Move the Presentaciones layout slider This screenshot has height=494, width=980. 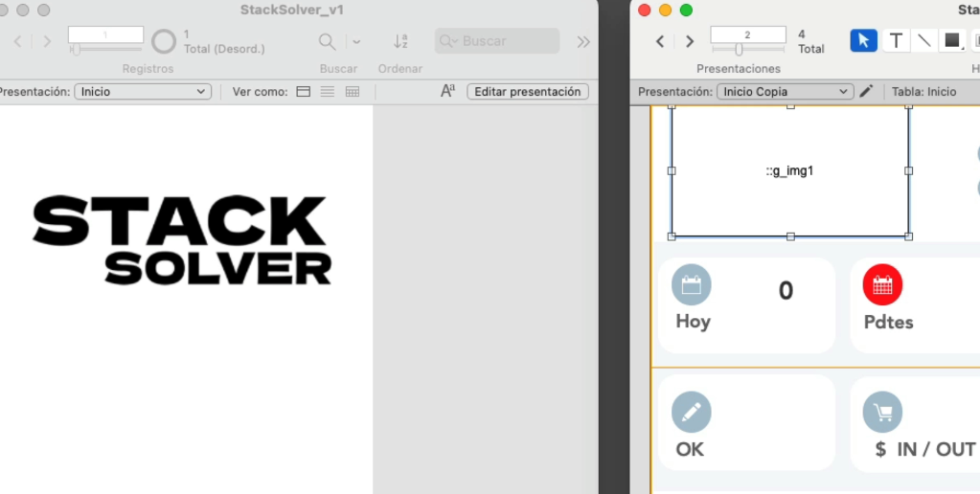tap(739, 50)
